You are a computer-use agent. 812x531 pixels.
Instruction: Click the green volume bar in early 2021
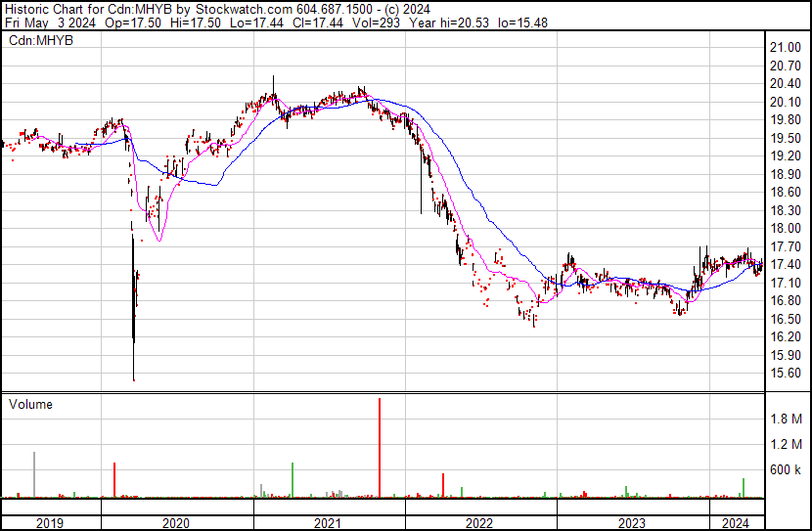click(x=293, y=480)
